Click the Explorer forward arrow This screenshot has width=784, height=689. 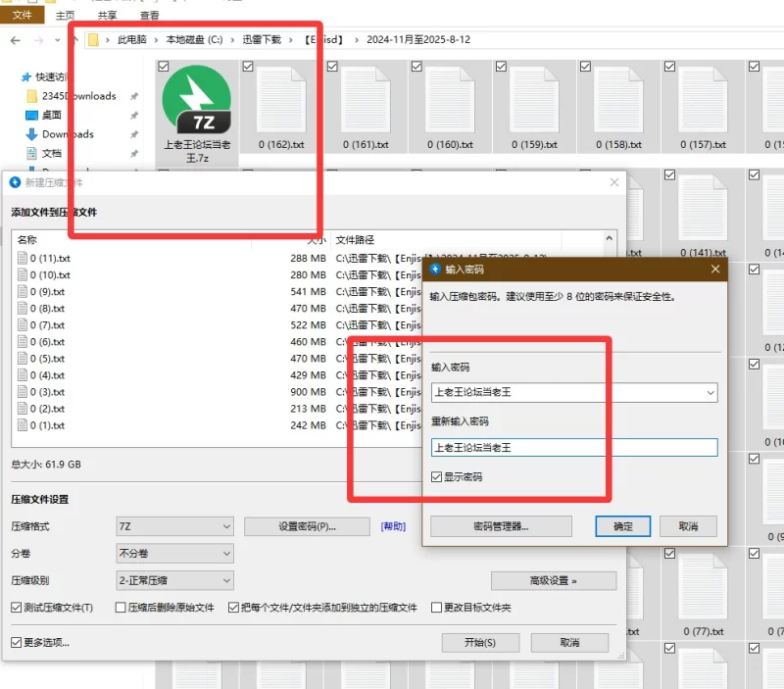tap(38, 40)
